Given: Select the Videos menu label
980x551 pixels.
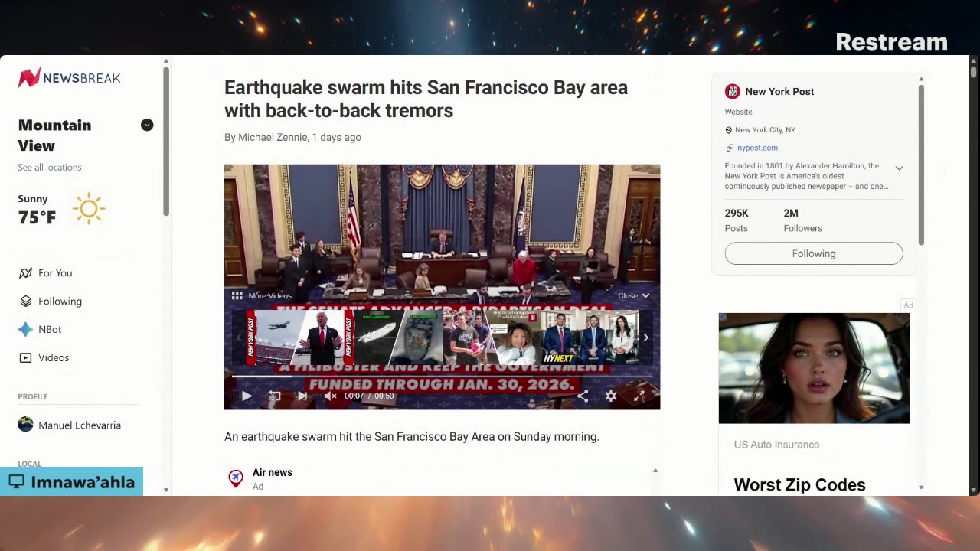Looking at the screenshot, I should (54, 357).
